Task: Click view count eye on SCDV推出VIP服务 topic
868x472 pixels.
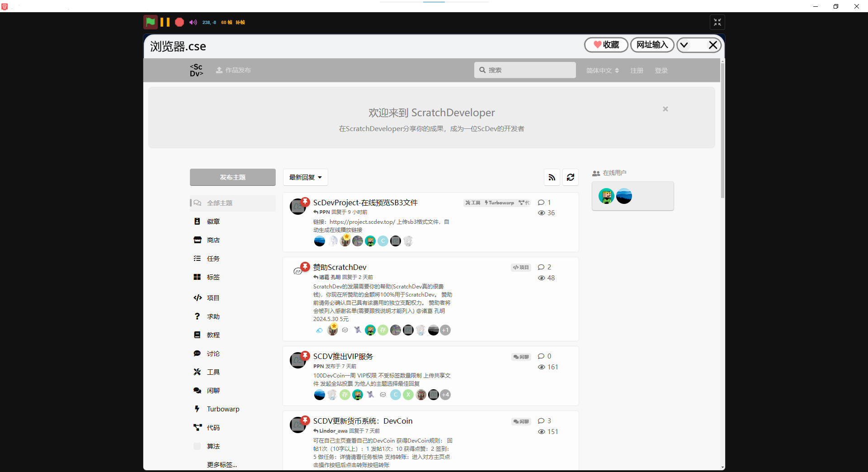Action: 542,367
